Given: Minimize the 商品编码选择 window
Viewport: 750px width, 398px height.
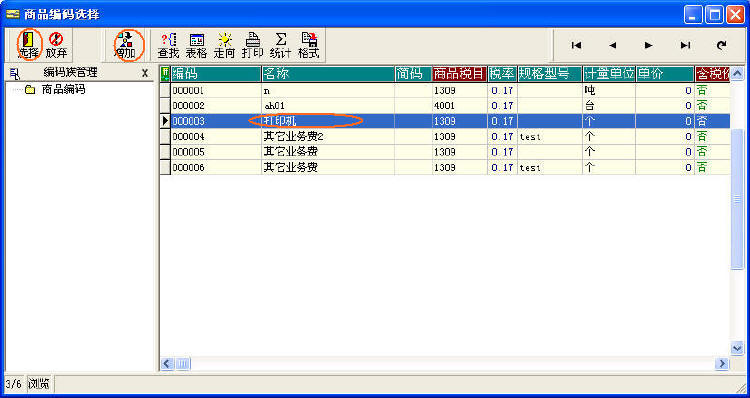Looking at the screenshot, I should point(693,14).
